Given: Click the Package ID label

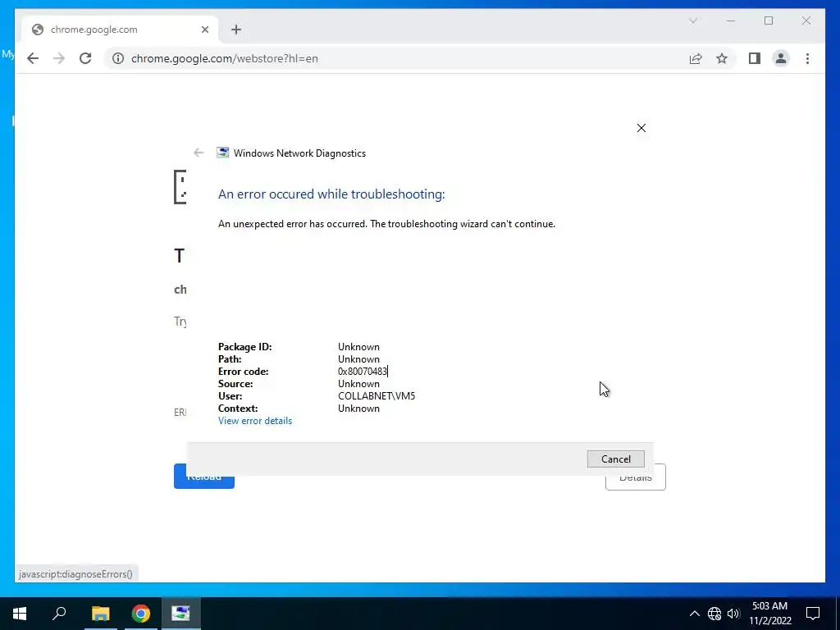Looking at the screenshot, I should (244, 347).
